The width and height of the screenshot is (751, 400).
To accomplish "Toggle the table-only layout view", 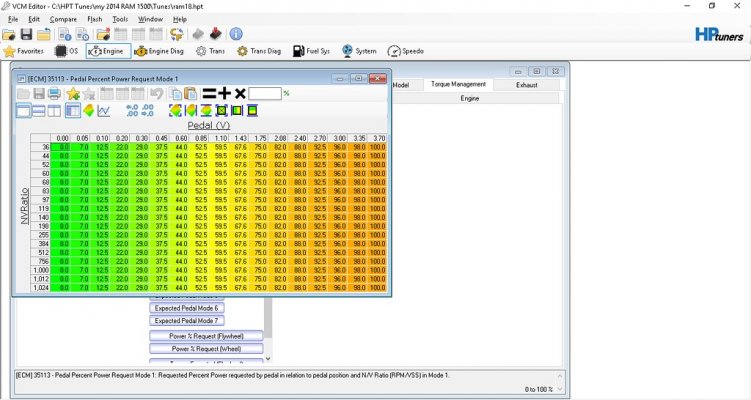I will (x=23, y=111).
